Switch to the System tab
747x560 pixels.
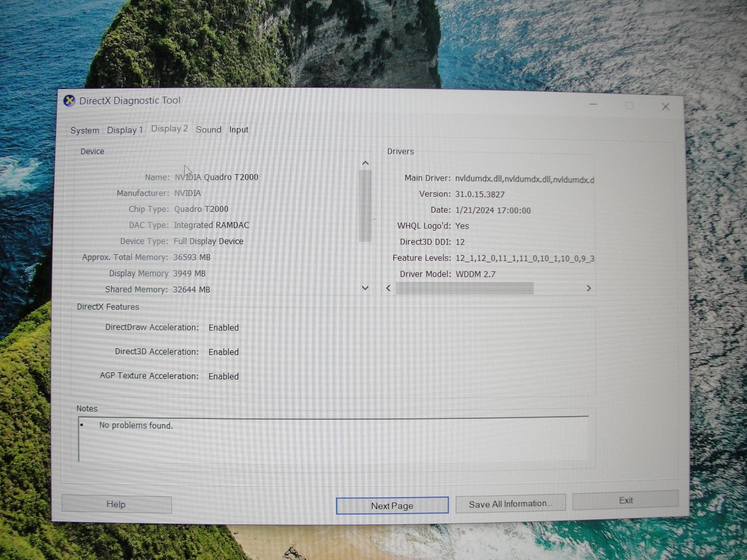click(85, 131)
